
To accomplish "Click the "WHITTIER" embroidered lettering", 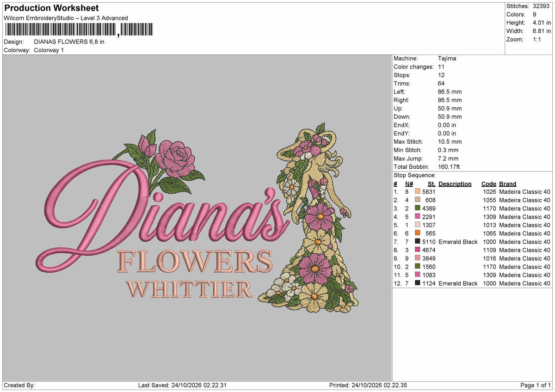I will 190,289.
